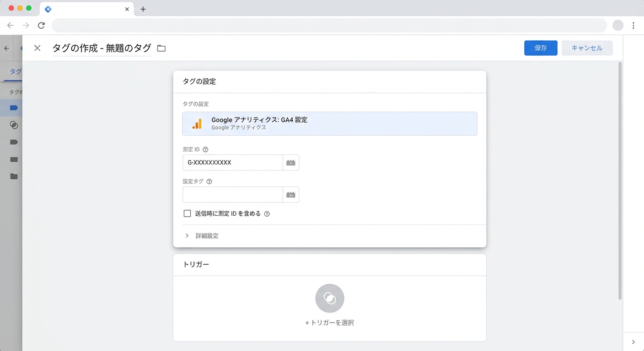Click the trigger circle icon
644x351 pixels.
tap(330, 298)
